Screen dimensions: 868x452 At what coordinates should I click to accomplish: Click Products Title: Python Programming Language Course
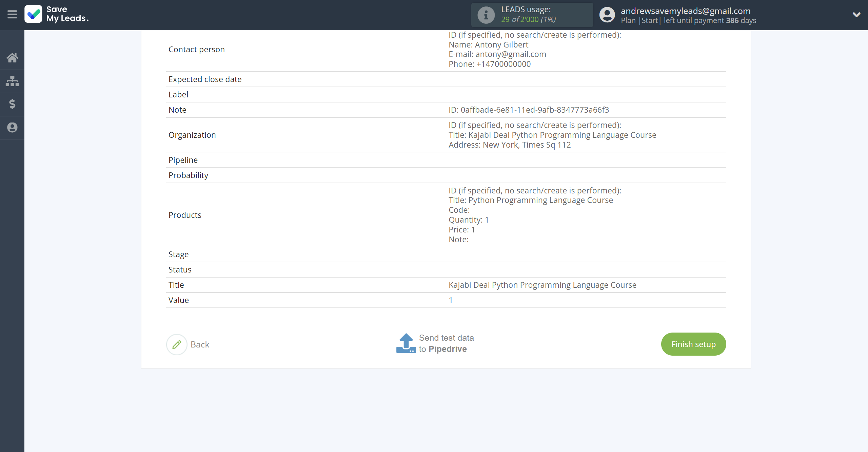531,200
